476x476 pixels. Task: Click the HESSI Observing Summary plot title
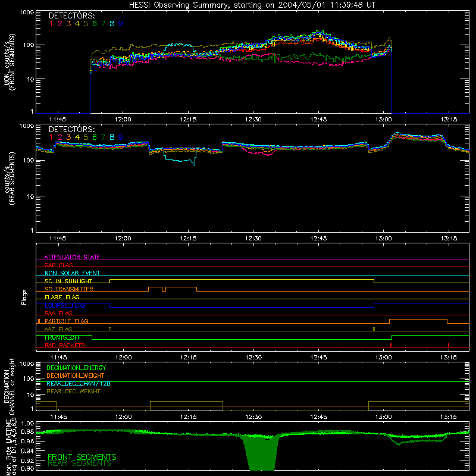tap(252, 5)
